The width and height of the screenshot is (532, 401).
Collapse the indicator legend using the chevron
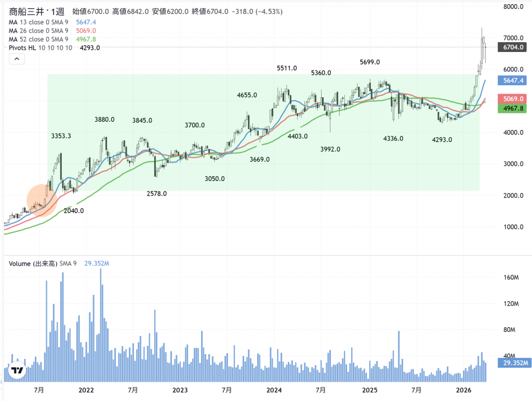17,59
